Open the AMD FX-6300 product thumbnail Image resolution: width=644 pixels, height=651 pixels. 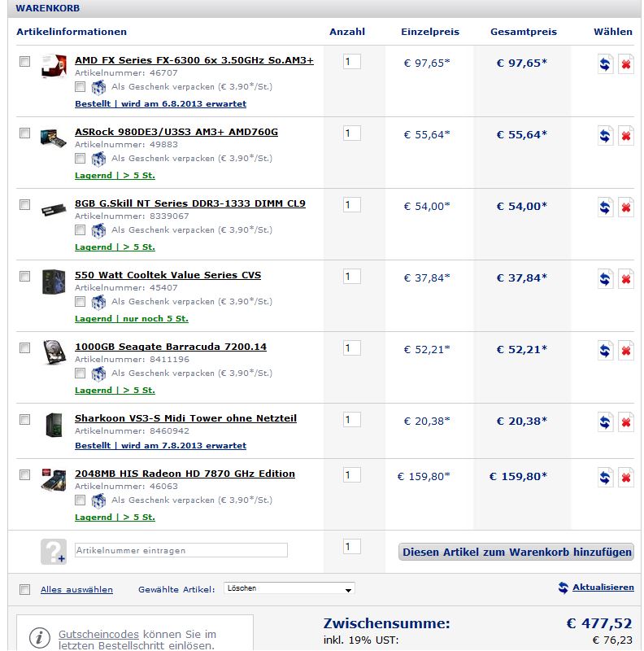(54, 66)
